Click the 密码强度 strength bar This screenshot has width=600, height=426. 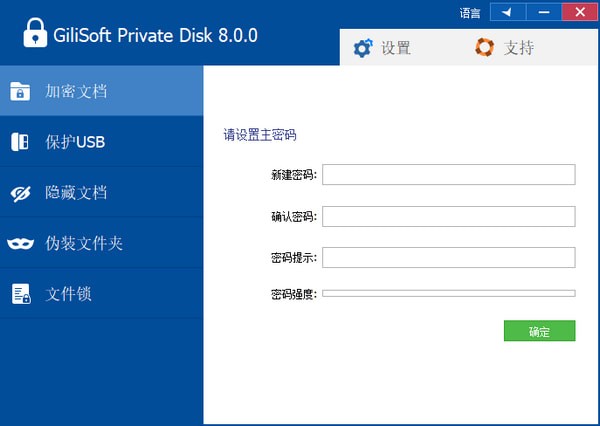click(x=448, y=294)
